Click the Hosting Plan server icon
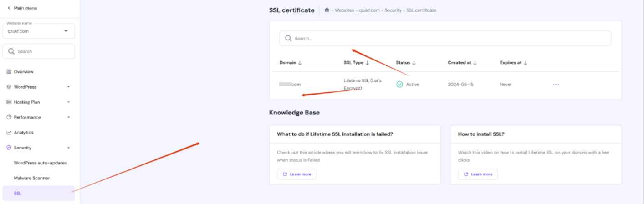 click(x=9, y=102)
